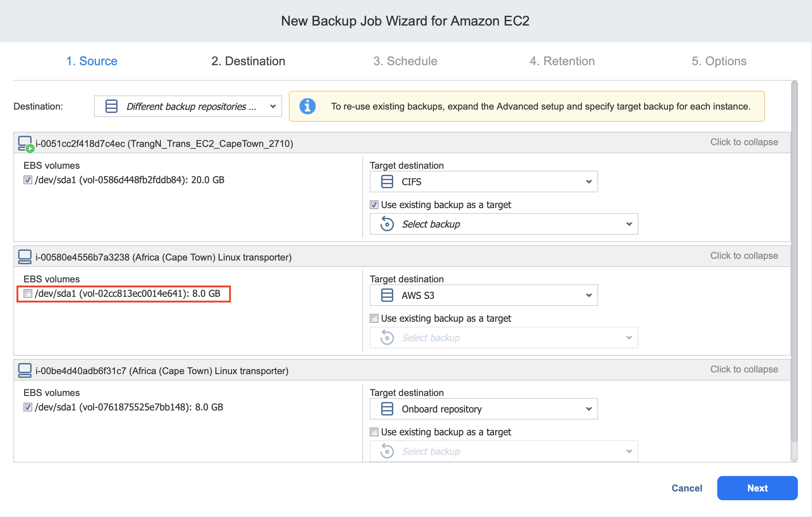
Task: Click the instance icon for i-00be4d40adb6f31c7
Action: pyautogui.click(x=25, y=370)
